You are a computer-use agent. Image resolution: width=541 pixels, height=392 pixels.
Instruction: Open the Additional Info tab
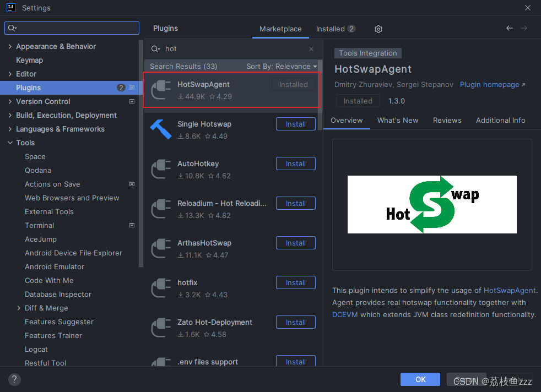(x=500, y=121)
